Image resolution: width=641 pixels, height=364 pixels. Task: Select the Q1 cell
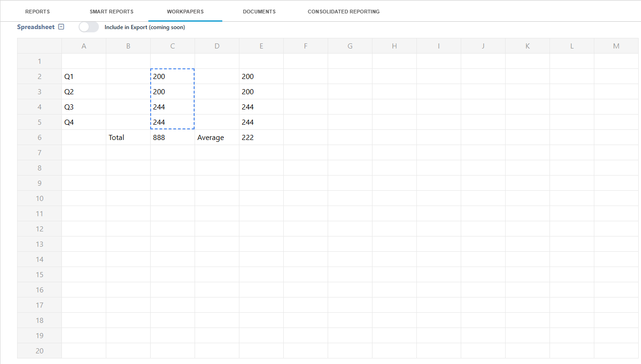tap(84, 76)
